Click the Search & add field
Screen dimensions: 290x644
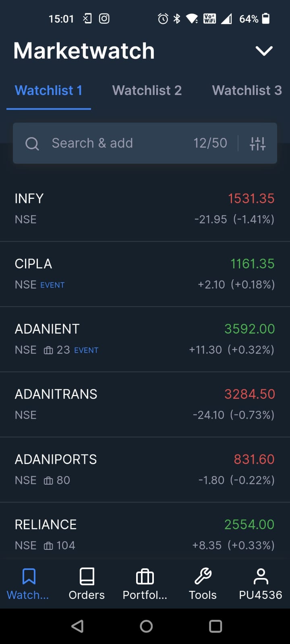coord(121,143)
